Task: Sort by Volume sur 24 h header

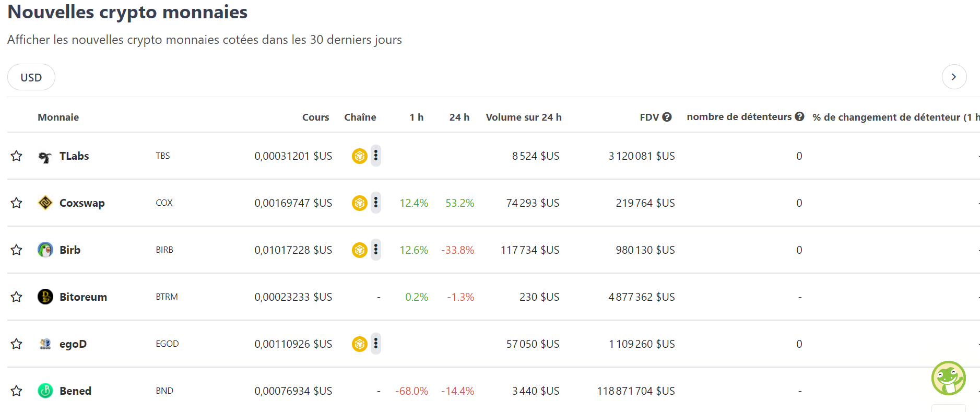Action: pos(524,117)
